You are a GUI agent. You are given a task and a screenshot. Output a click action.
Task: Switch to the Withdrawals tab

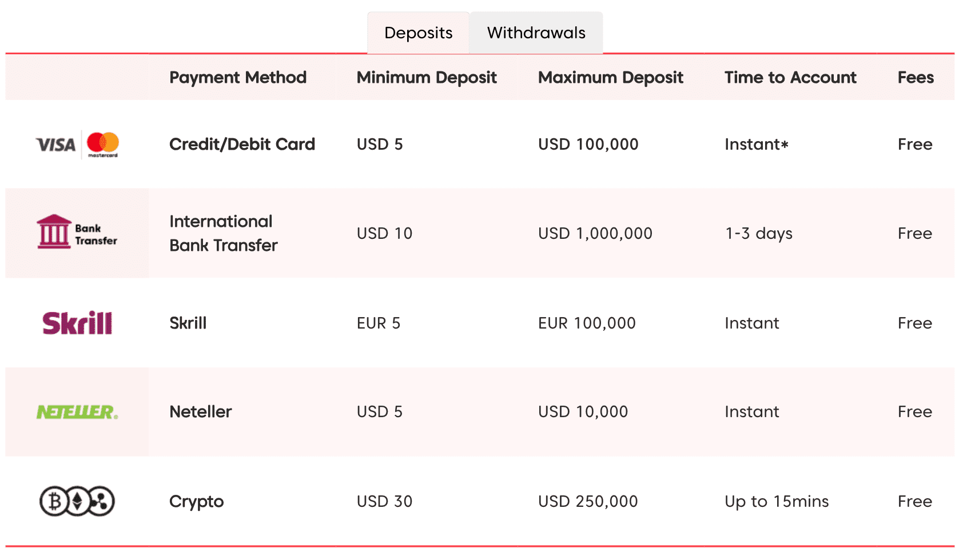[x=536, y=33]
